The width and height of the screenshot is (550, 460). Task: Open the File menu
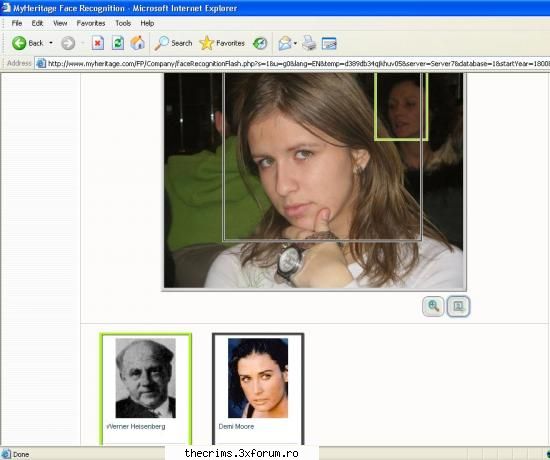click(16, 24)
